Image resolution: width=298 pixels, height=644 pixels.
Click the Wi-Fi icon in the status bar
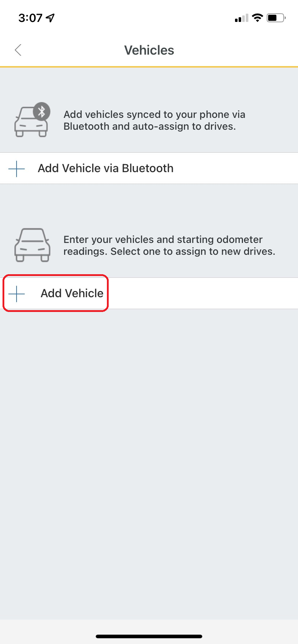click(x=257, y=17)
